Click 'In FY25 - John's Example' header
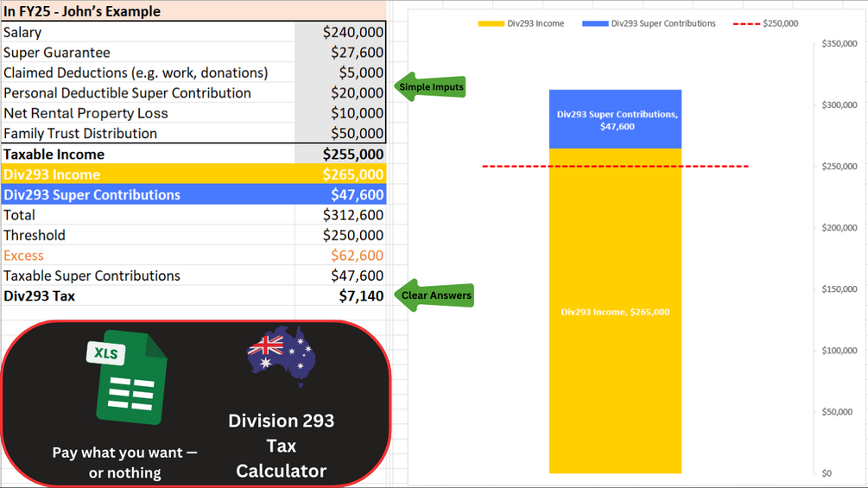The width and height of the screenshot is (868, 488). [x=82, y=11]
